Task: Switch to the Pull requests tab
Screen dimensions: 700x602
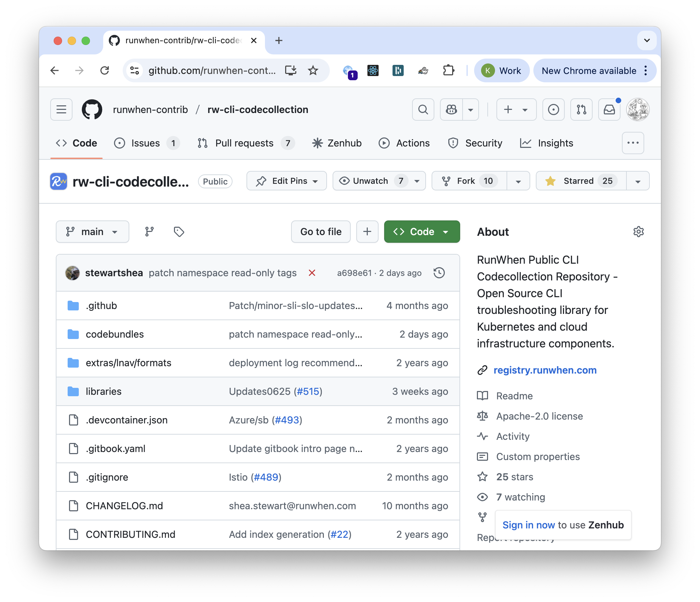Action: [244, 143]
